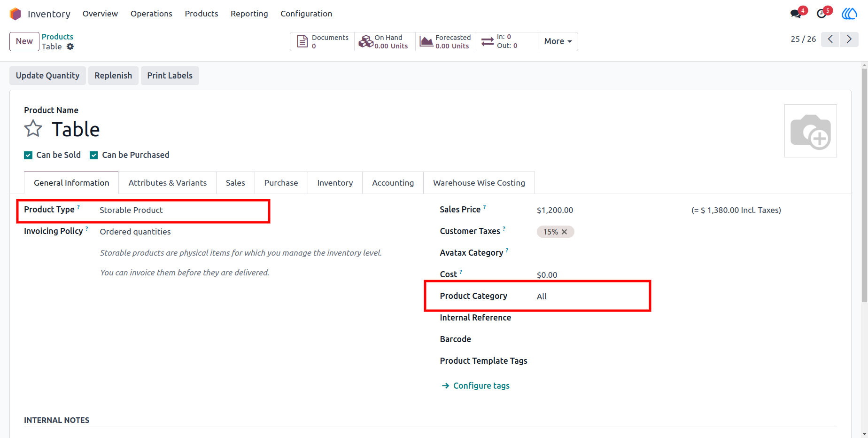Show Avatax Category help tooltip
Viewport: 868px width, 438px height.
tap(507, 250)
